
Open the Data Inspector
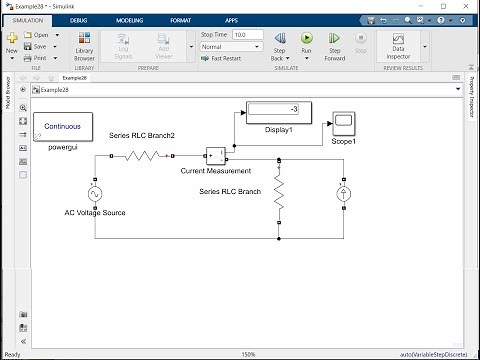398,46
